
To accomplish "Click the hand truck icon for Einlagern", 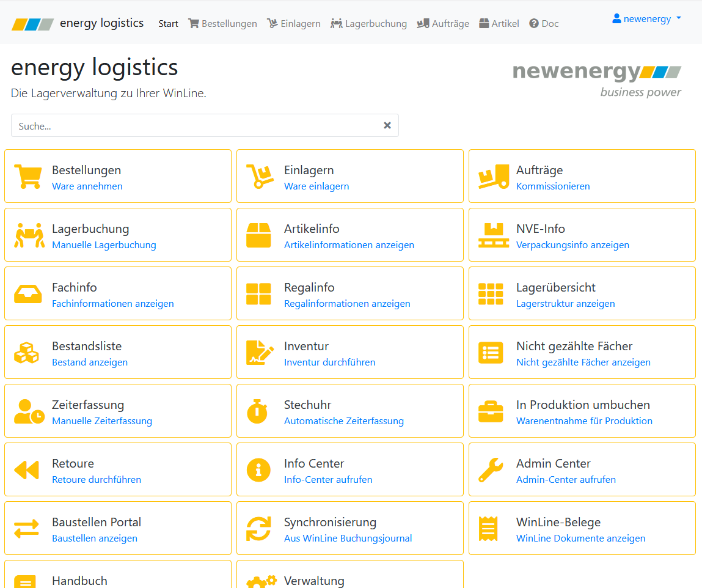I will click(x=259, y=177).
